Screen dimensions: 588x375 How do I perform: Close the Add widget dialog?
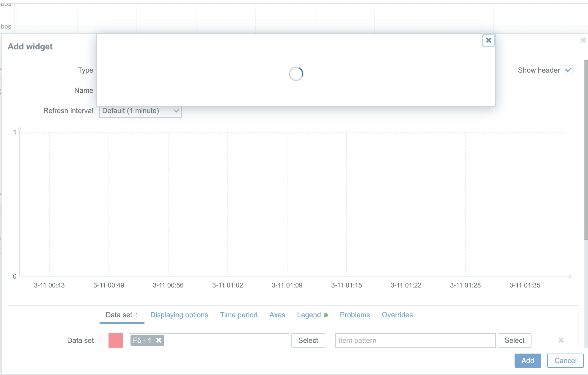[x=583, y=40]
